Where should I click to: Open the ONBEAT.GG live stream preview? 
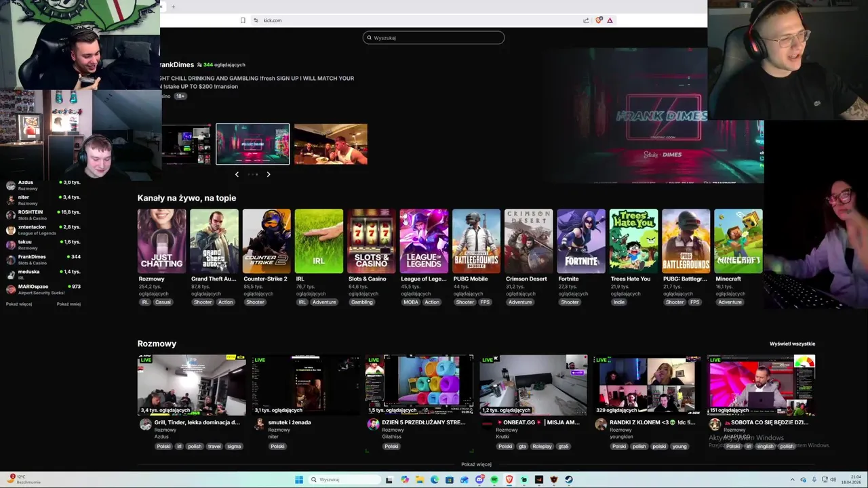[x=534, y=385]
